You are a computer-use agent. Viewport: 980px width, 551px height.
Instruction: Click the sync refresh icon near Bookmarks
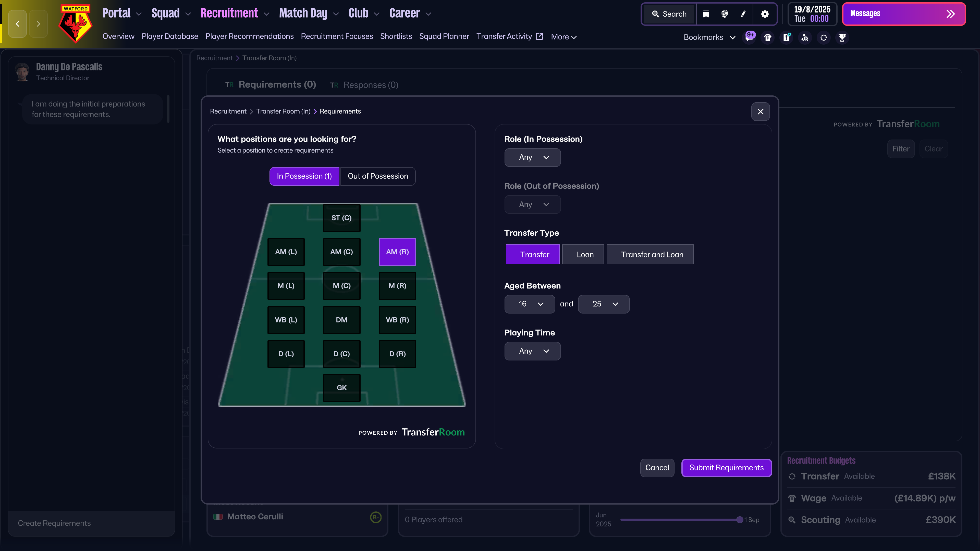pos(823,37)
